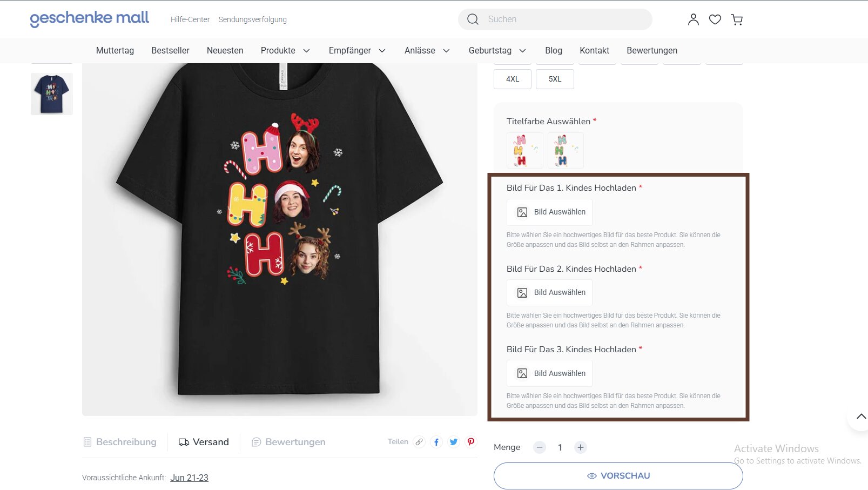The height and width of the screenshot is (490, 868).
Task: Open the Sendungsverfolgung link
Action: coord(252,19)
